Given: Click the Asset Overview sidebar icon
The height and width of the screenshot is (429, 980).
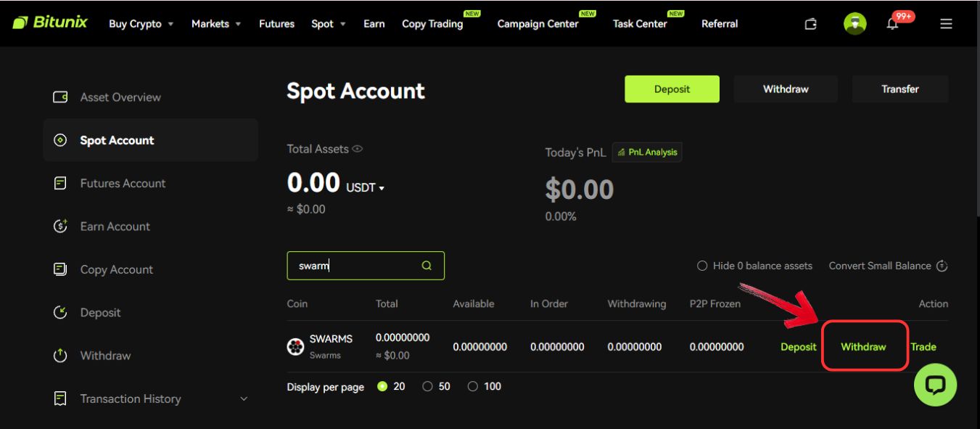Looking at the screenshot, I should pos(61,97).
